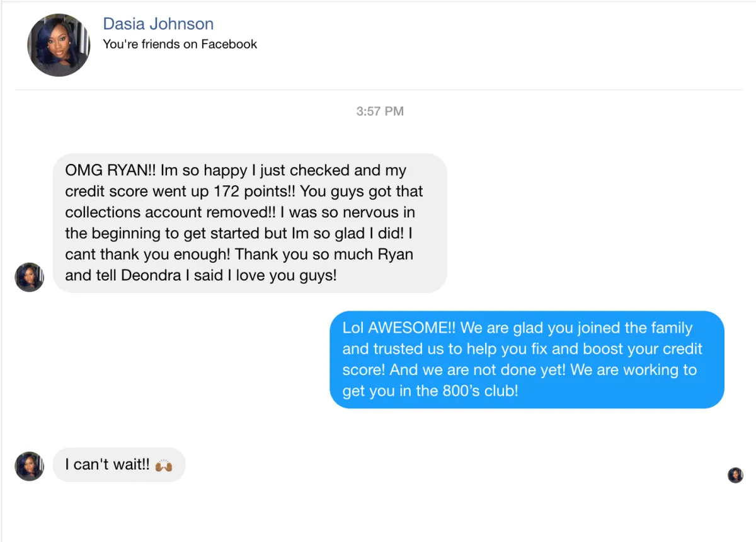
Task: Select the "OMG RYAN!!" text in gray bubble
Action: point(110,171)
